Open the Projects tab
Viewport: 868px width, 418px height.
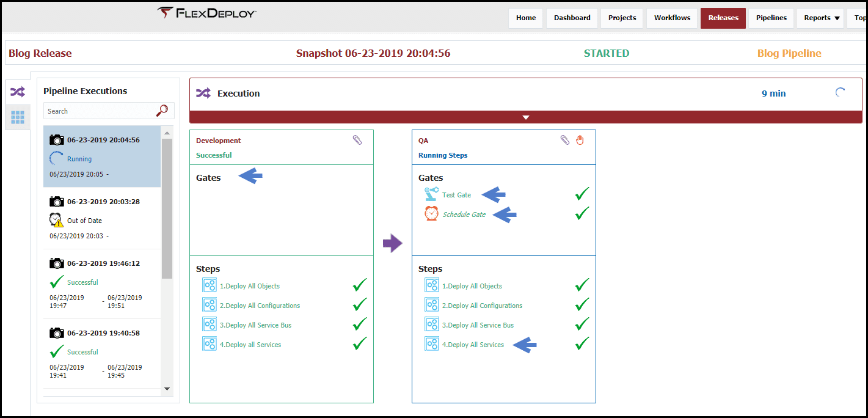622,18
